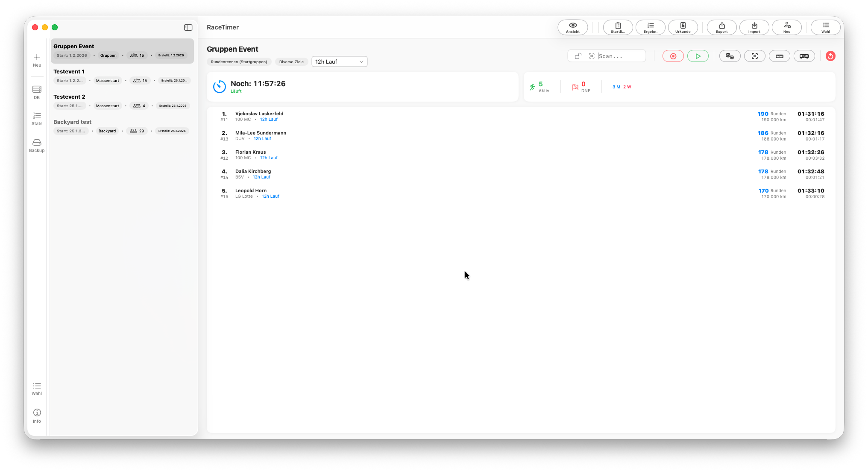The width and height of the screenshot is (868, 471).
Task: Click the red reset arrow button
Action: coord(830,56)
